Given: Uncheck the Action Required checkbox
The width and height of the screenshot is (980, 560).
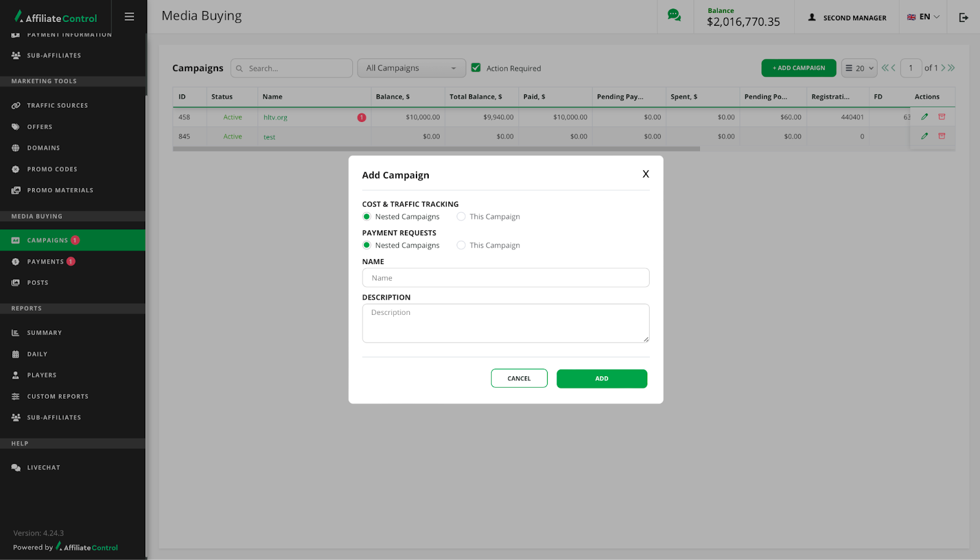Looking at the screenshot, I should [476, 68].
